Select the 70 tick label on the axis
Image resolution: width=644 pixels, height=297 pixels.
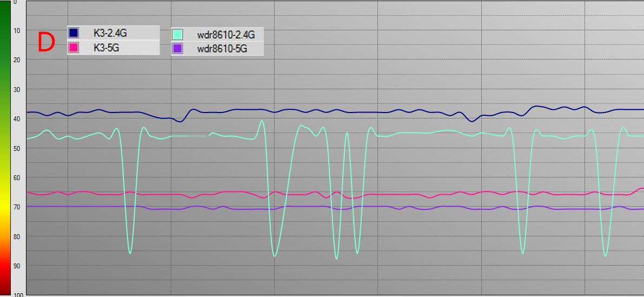point(16,207)
